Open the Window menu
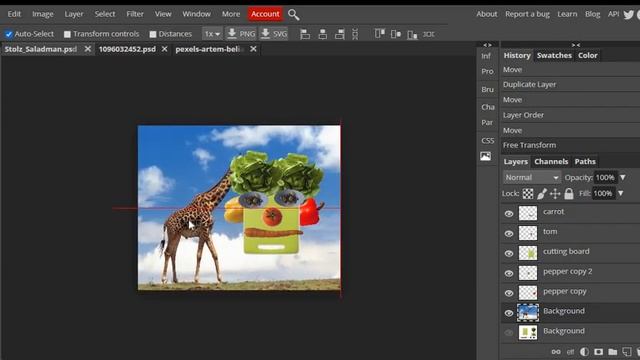Viewport: 640px width, 360px height. pos(196,14)
